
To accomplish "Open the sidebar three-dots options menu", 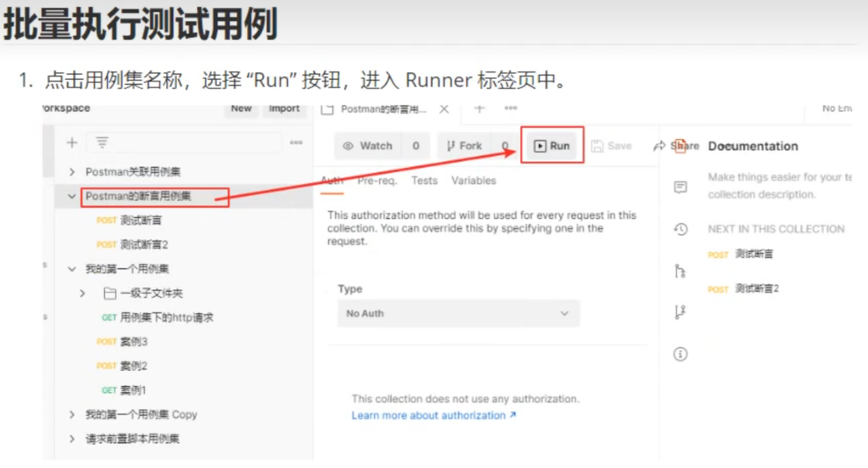I will 296,143.
